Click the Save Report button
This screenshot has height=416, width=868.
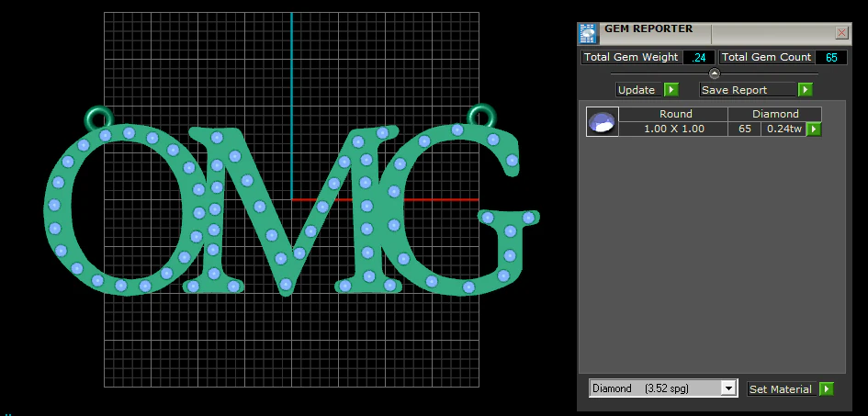tap(749, 90)
